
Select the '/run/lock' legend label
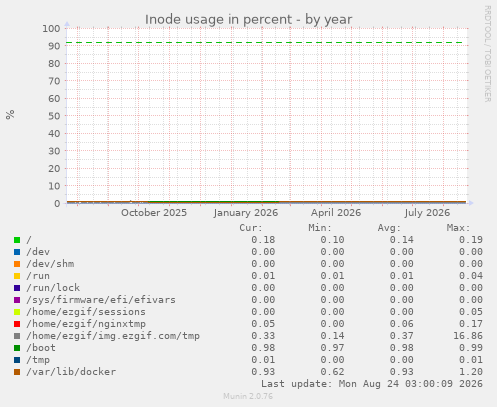(x=53, y=288)
